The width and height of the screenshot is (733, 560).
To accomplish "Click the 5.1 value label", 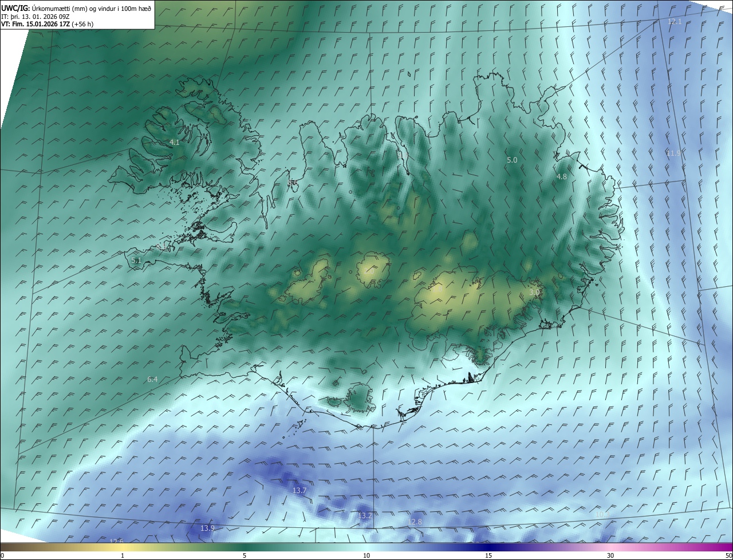I will (136, 261).
